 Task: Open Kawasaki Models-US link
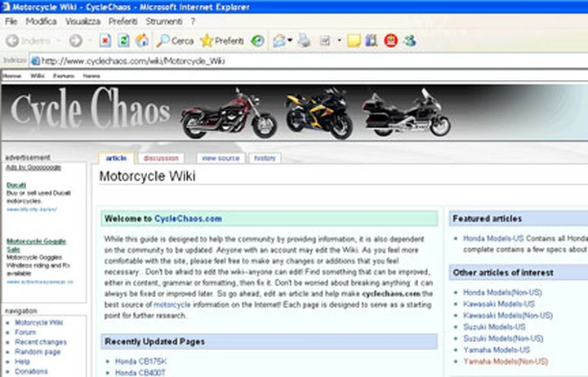click(499, 304)
